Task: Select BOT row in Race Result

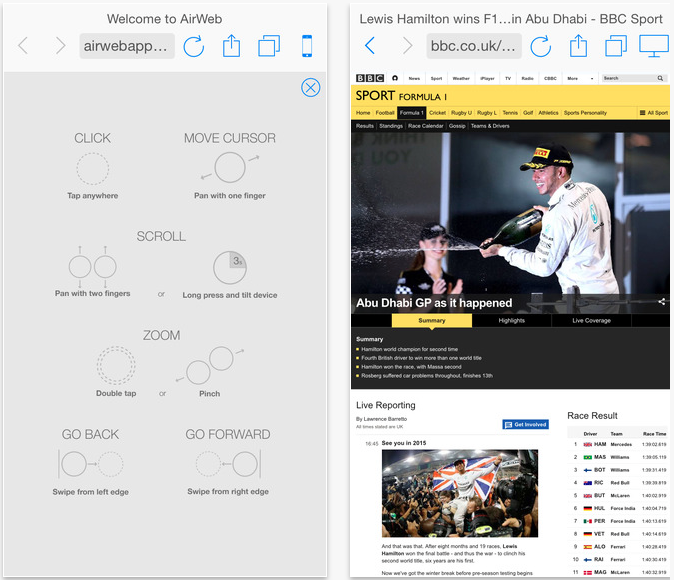Action: coord(618,470)
